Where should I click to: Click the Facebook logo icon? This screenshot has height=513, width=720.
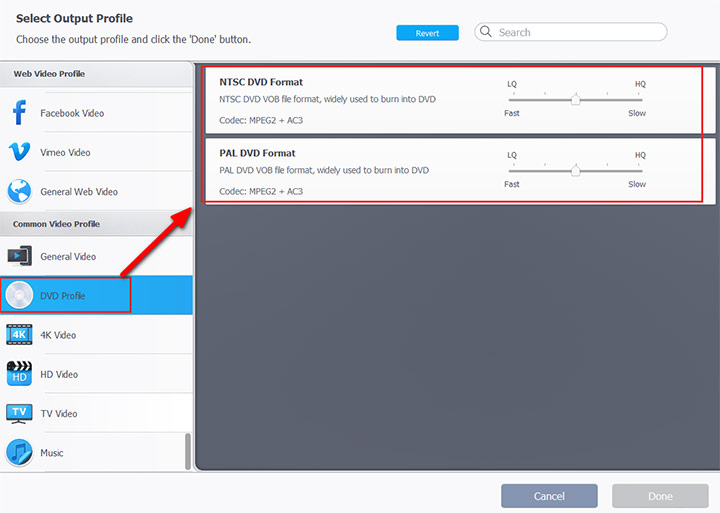[19, 113]
